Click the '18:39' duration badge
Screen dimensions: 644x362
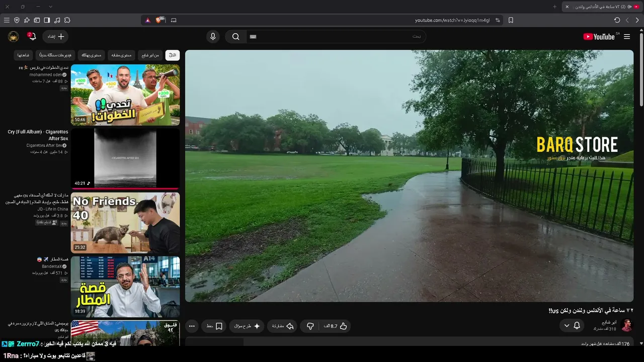pos(80,312)
